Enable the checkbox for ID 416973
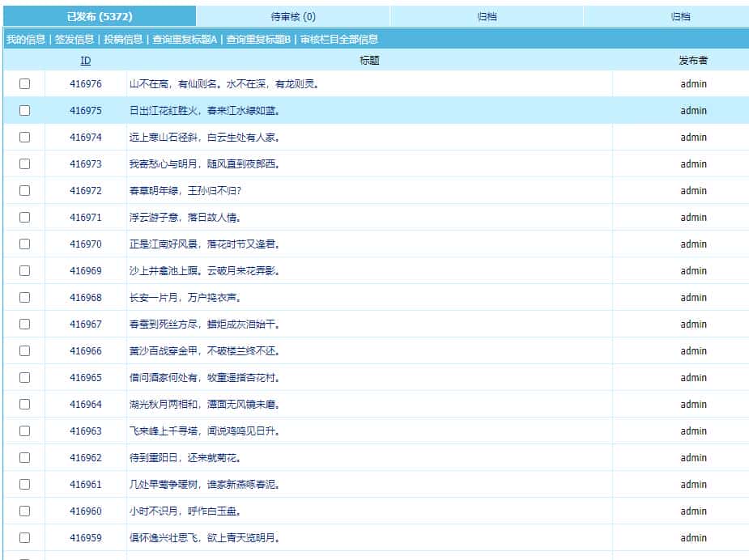Viewport: 749px width, 560px height. click(x=25, y=164)
